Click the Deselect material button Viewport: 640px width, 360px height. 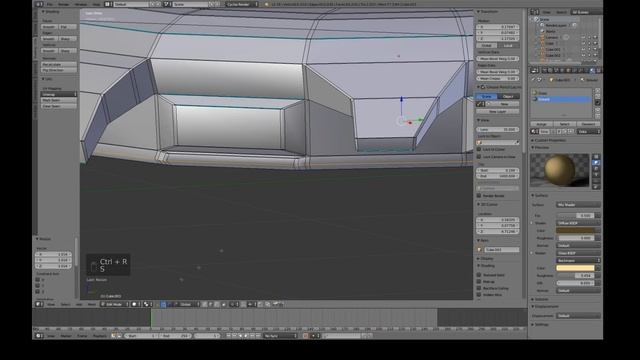589,124
